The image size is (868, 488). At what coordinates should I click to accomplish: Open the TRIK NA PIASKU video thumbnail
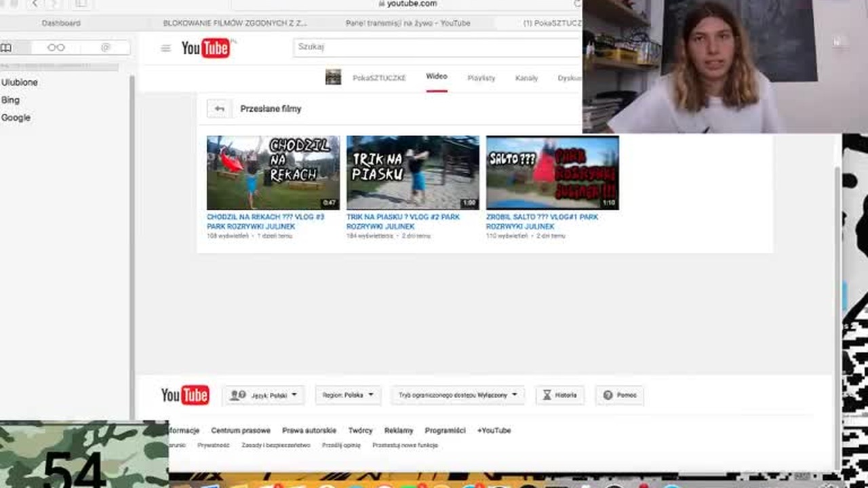coord(413,173)
